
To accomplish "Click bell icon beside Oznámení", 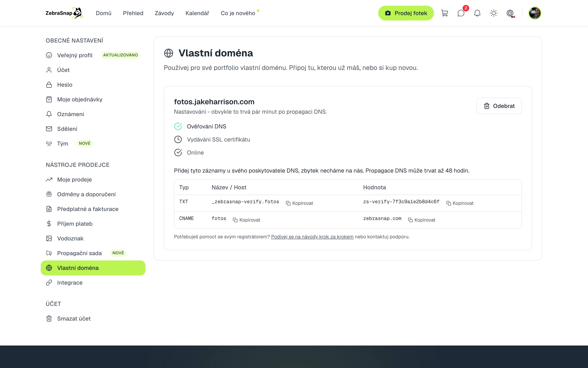I will (49, 114).
